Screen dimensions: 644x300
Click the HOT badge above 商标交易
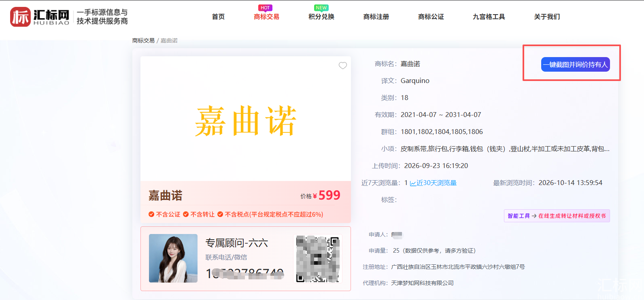point(265,8)
